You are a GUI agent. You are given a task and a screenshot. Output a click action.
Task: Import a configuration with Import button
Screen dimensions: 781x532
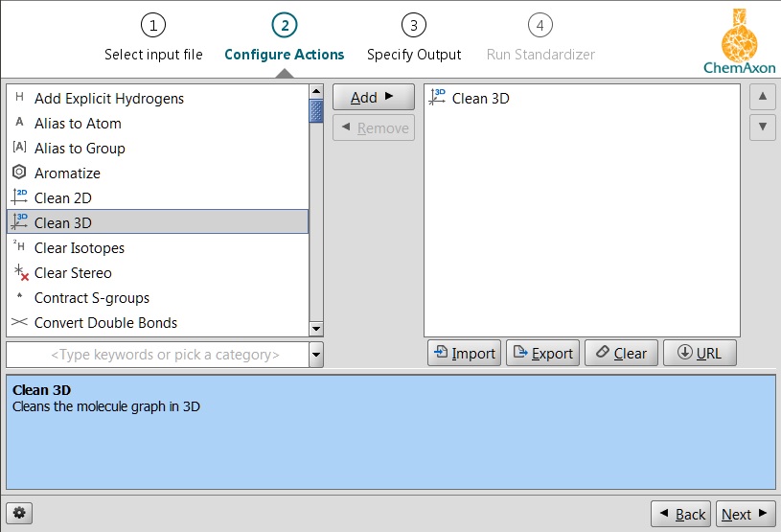pyautogui.click(x=464, y=353)
